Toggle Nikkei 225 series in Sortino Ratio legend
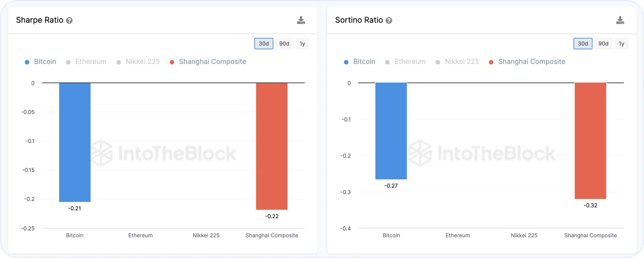The height and width of the screenshot is (258, 644). coord(457,62)
